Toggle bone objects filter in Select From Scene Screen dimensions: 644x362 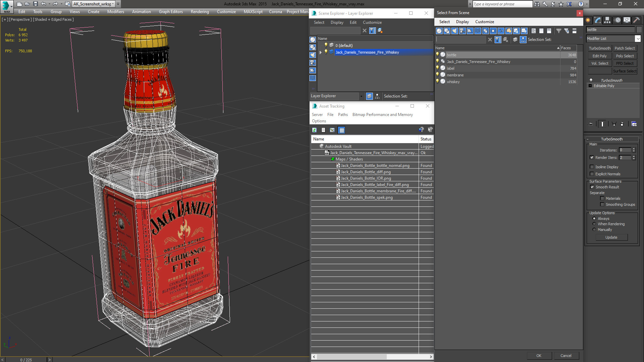(500, 31)
